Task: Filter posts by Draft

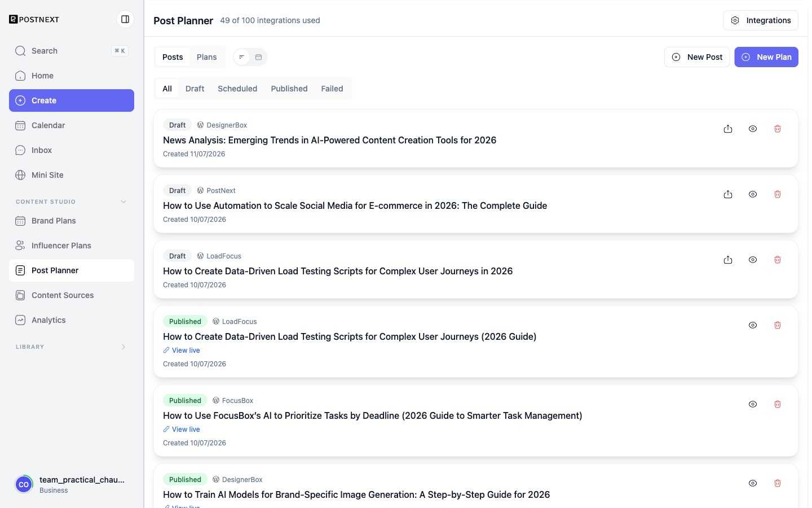Action: pyautogui.click(x=195, y=89)
